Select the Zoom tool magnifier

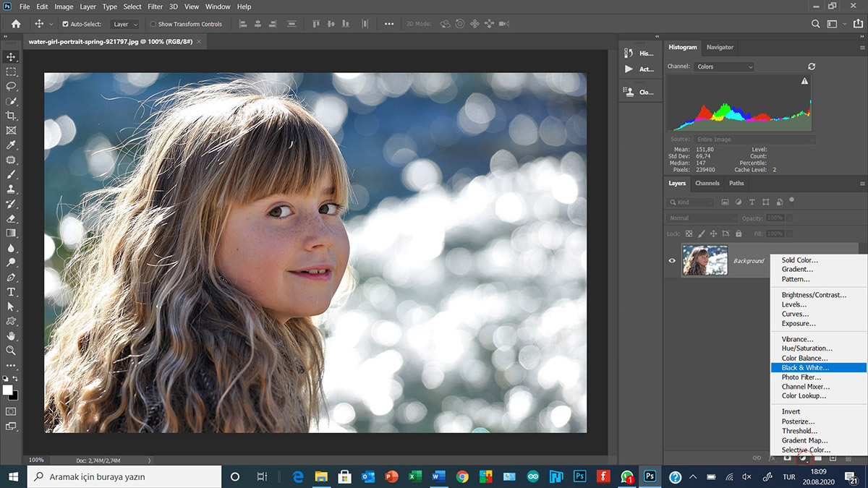point(11,350)
